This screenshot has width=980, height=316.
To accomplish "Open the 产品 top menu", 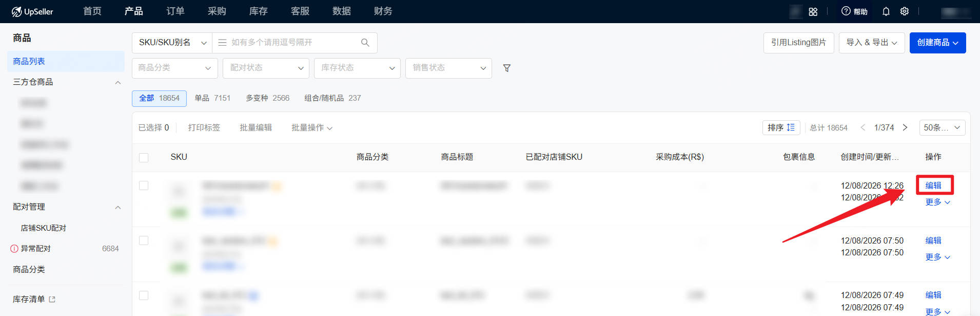I will tap(134, 11).
